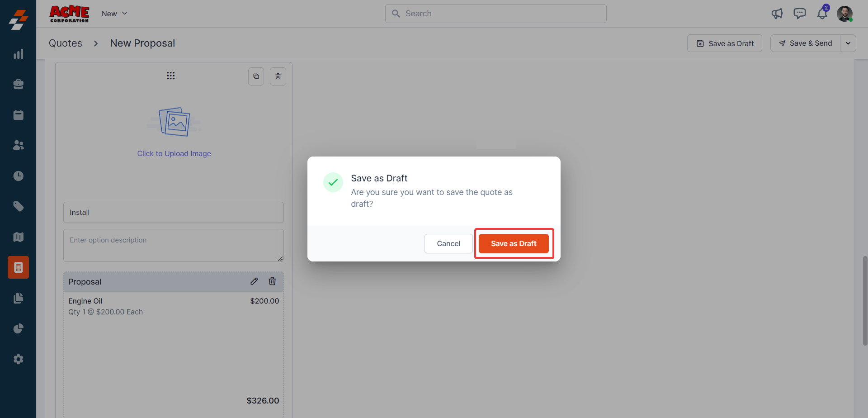Screen dimensions: 868x418
Task: Confirm with orange Save as Draft button
Action: tap(514, 244)
